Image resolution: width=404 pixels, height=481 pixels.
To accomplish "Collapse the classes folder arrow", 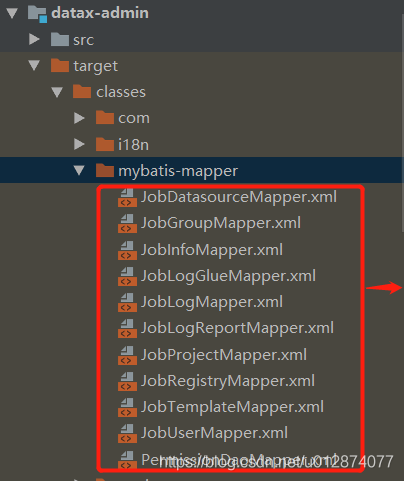I will 57,92.
